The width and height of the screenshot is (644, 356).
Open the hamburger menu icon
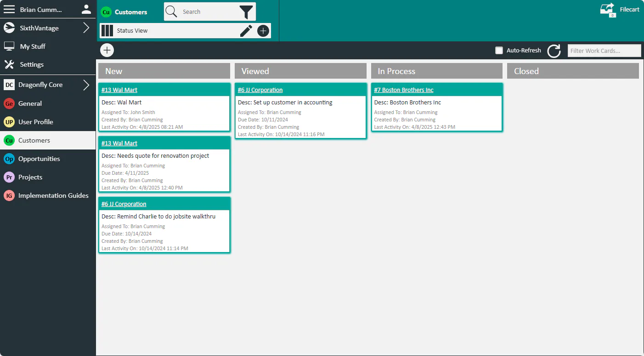tap(9, 9)
